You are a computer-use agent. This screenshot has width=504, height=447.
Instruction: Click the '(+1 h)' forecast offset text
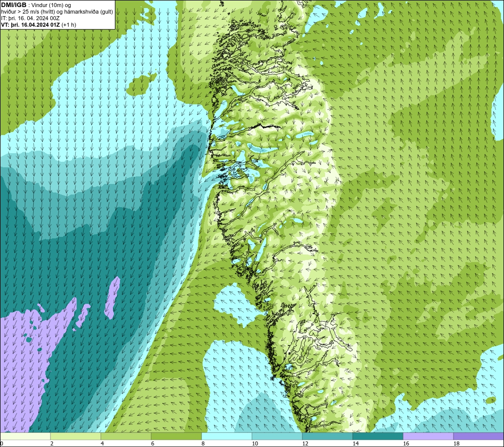pyautogui.click(x=69, y=25)
